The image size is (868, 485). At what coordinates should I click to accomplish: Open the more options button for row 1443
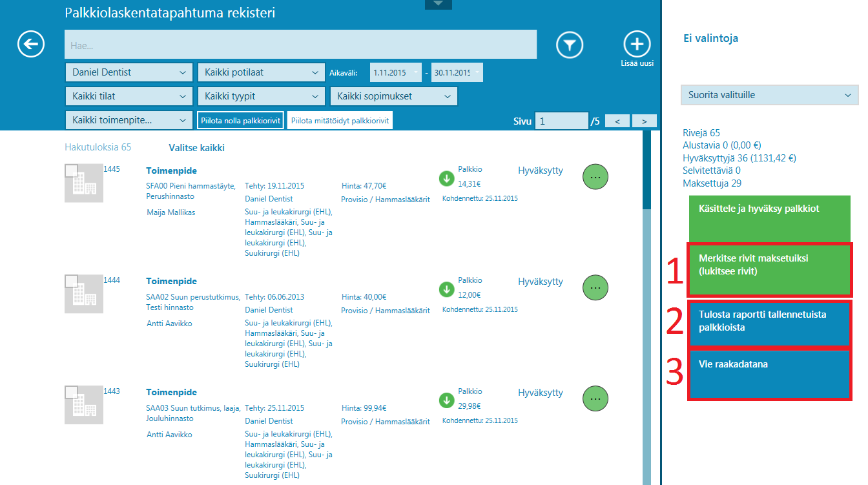point(595,398)
